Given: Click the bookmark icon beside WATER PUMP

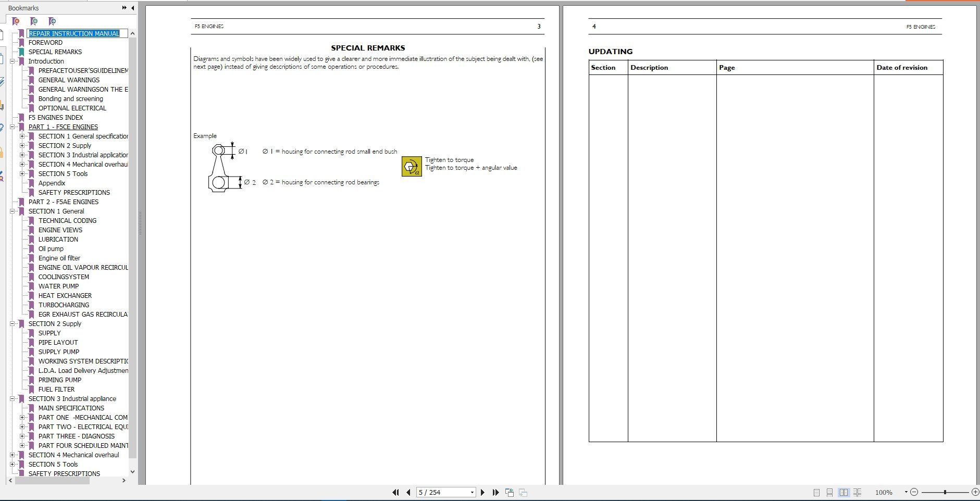Looking at the screenshot, I should click(x=32, y=286).
